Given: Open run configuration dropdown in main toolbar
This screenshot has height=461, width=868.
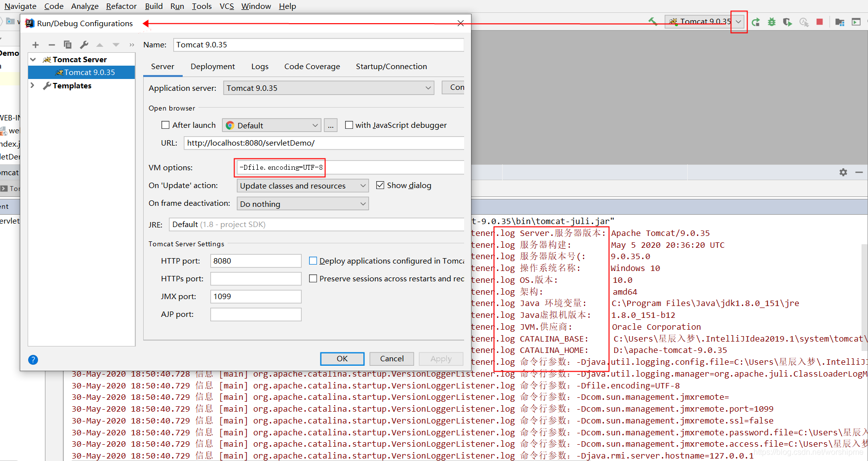Looking at the screenshot, I should (739, 22).
